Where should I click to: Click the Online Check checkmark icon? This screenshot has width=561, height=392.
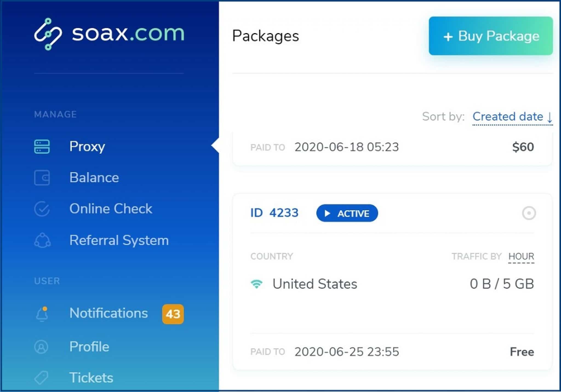point(42,209)
